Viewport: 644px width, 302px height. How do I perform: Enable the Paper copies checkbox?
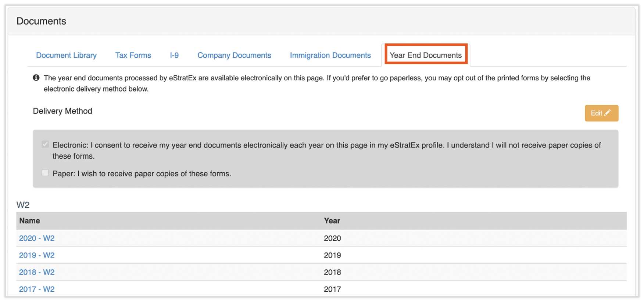click(x=45, y=173)
